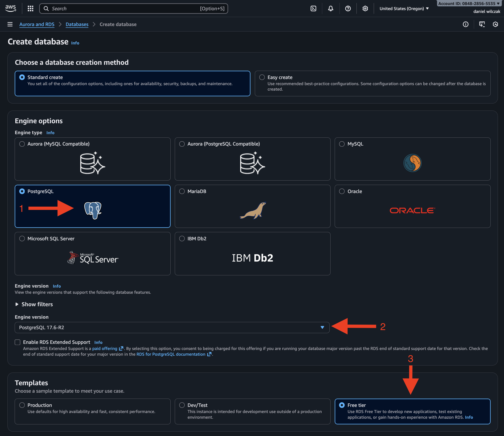The width and height of the screenshot is (504, 436).
Task: Open the United States (Oregon) region dropdown
Action: pyautogui.click(x=404, y=9)
